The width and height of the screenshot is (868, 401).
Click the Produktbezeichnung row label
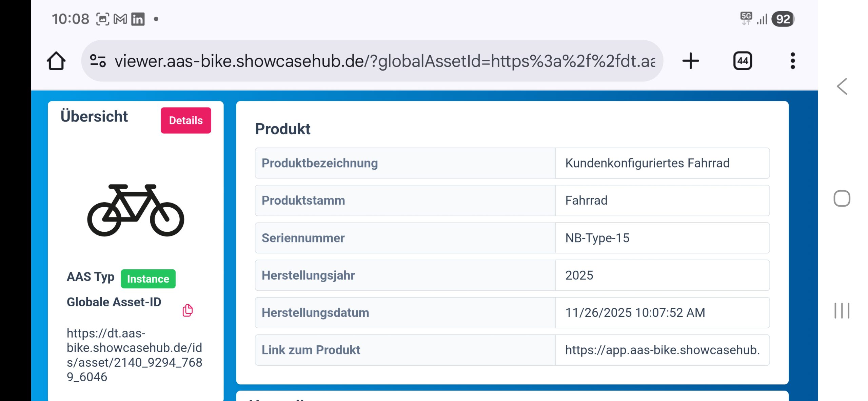pos(319,163)
